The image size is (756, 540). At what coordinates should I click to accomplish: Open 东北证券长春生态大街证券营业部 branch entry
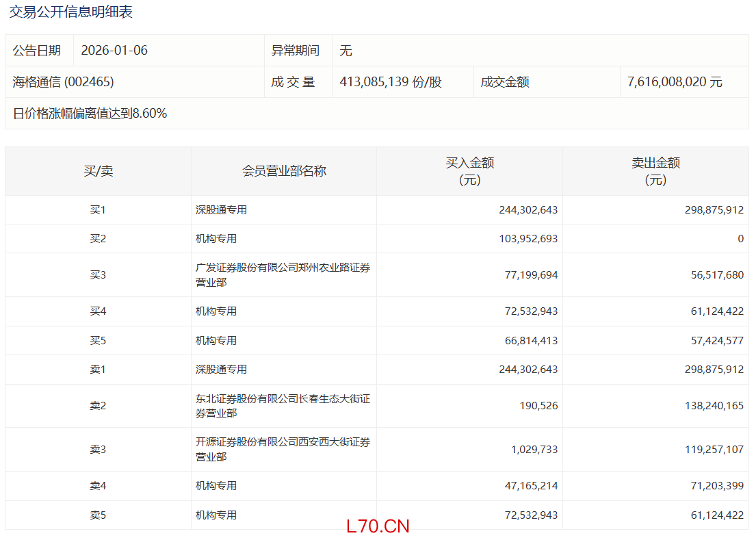click(x=283, y=406)
